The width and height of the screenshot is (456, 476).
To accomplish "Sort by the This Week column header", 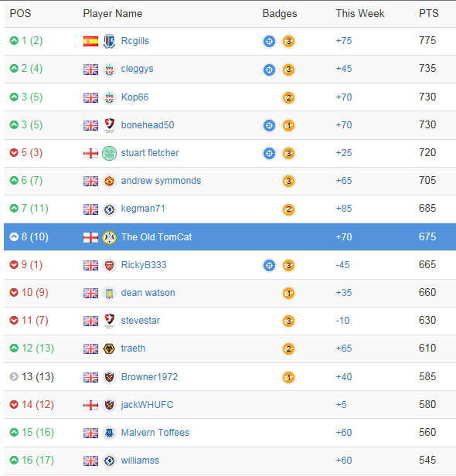I will (360, 13).
